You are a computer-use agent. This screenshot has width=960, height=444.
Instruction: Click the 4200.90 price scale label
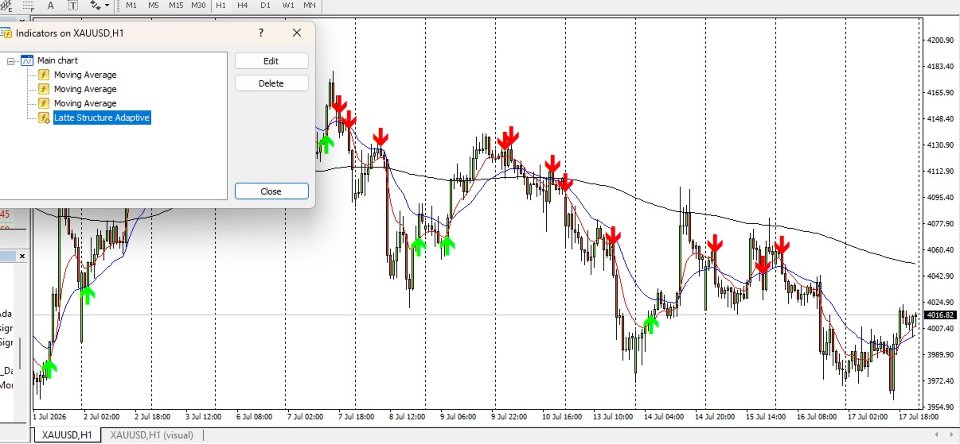941,40
